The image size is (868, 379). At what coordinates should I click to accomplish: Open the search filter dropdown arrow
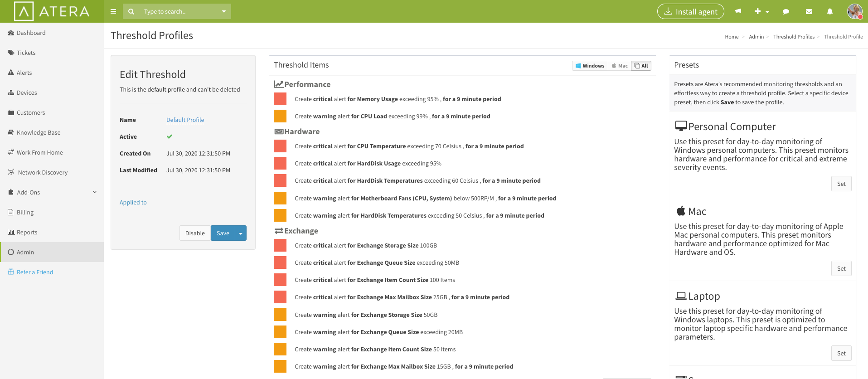(x=223, y=11)
